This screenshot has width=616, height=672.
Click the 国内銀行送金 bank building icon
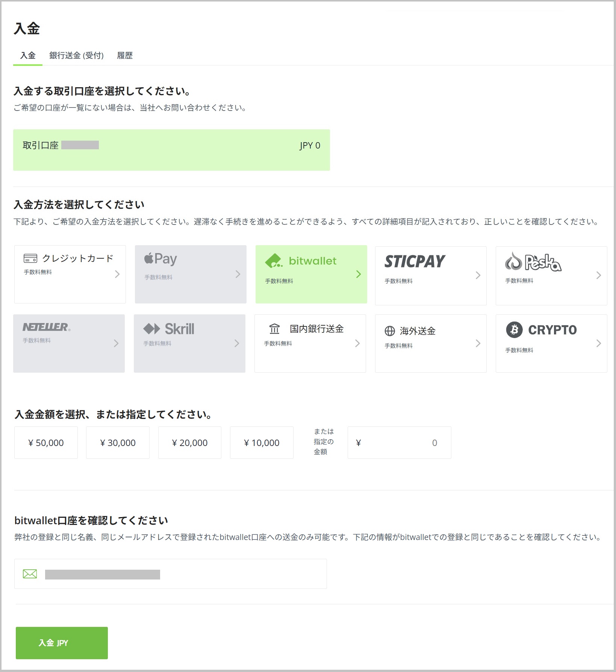274,329
